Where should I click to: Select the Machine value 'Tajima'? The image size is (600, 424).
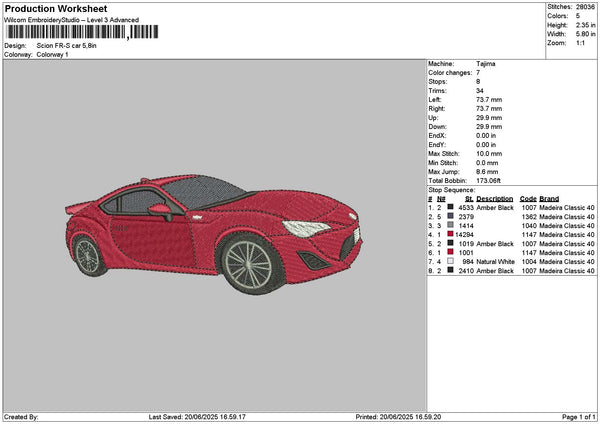pyautogui.click(x=486, y=64)
